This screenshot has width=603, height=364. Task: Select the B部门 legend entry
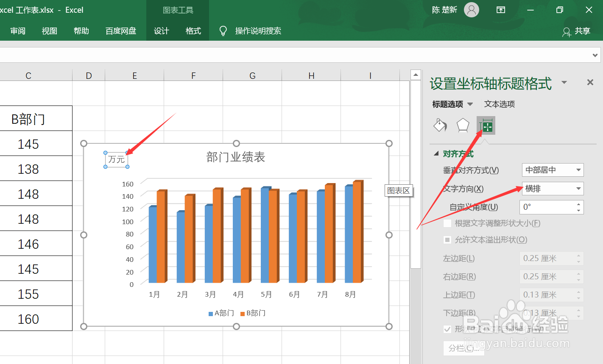tap(253, 313)
